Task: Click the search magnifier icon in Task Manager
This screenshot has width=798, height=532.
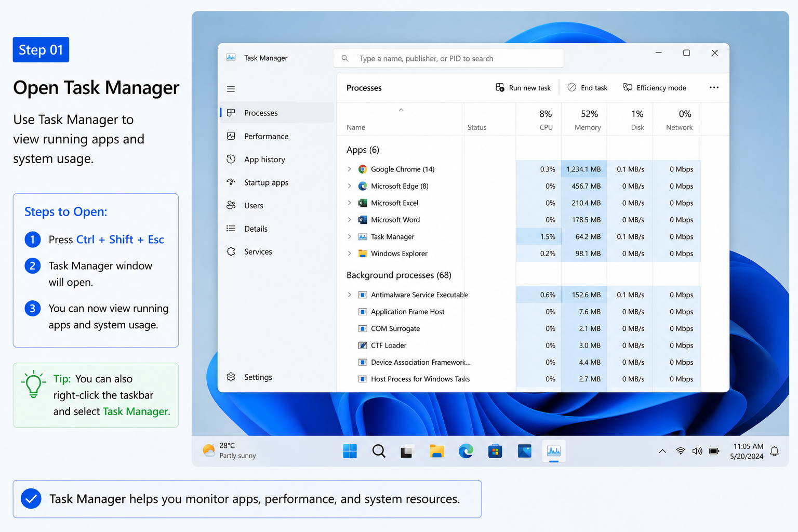Action: coord(344,58)
